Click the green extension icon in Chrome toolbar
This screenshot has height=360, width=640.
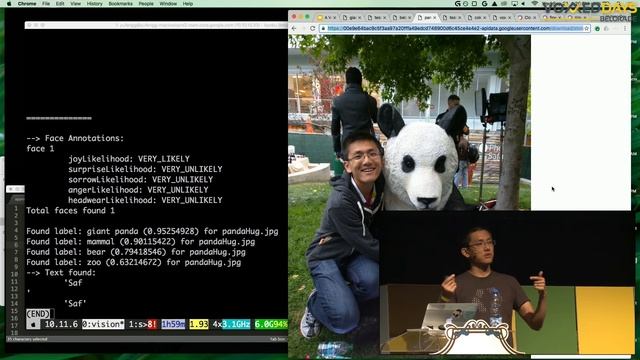coord(597,28)
